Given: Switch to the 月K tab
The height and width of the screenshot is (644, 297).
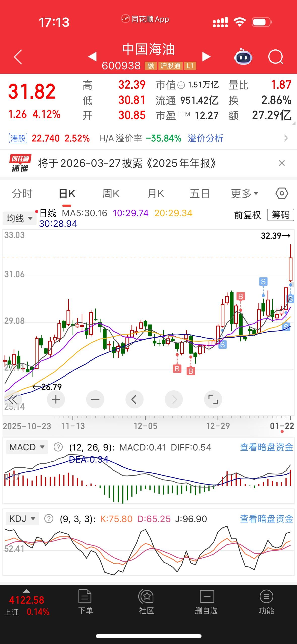Looking at the screenshot, I should [156, 194].
